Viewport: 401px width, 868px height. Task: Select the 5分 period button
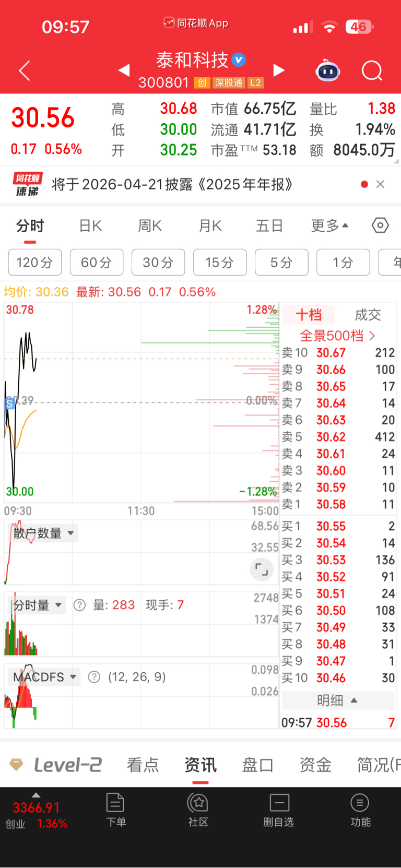(x=281, y=262)
